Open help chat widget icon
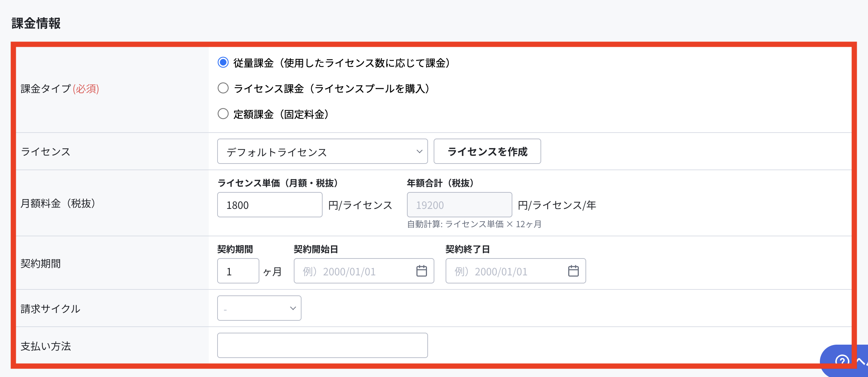This screenshot has height=377, width=868. pos(842,362)
